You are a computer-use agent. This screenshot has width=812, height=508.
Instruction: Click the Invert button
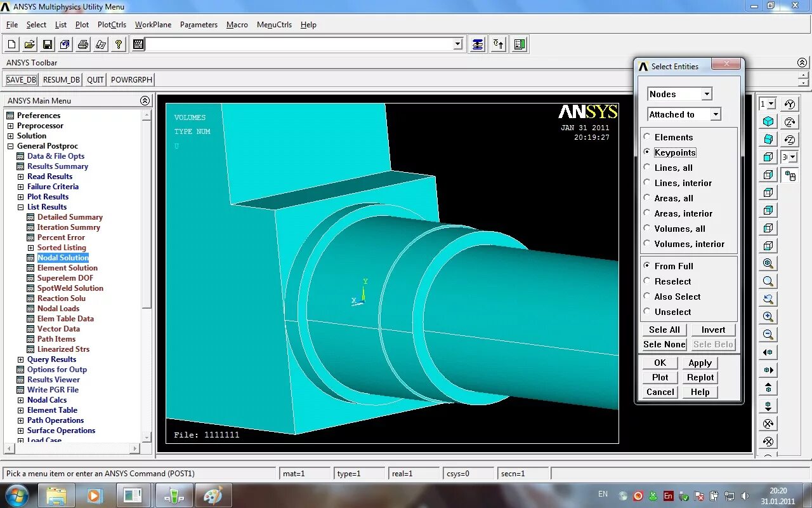(713, 330)
